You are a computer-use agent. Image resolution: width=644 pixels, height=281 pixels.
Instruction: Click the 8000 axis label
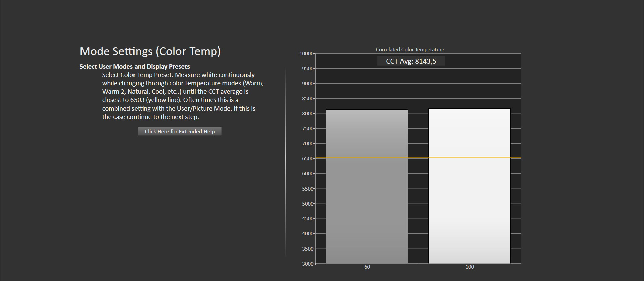point(308,114)
